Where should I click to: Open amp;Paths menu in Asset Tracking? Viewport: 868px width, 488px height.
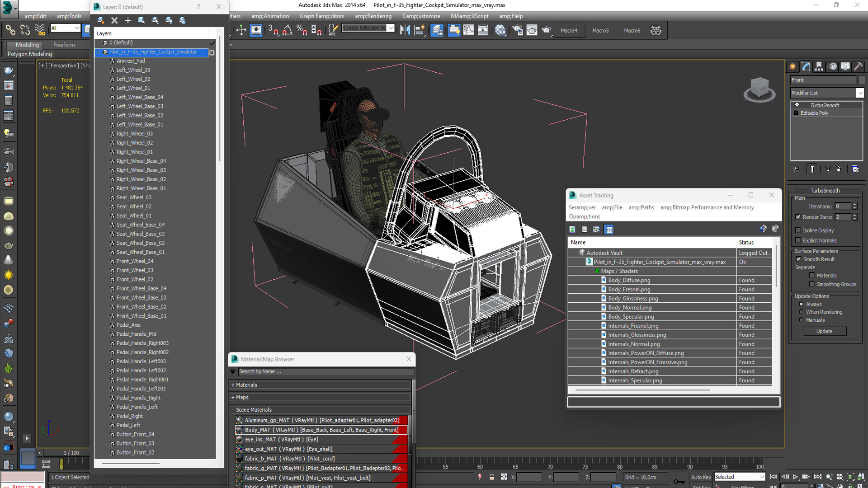click(641, 207)
